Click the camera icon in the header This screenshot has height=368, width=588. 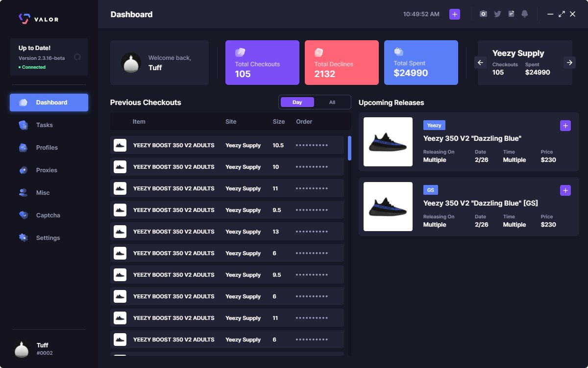[x=484, y=14]
